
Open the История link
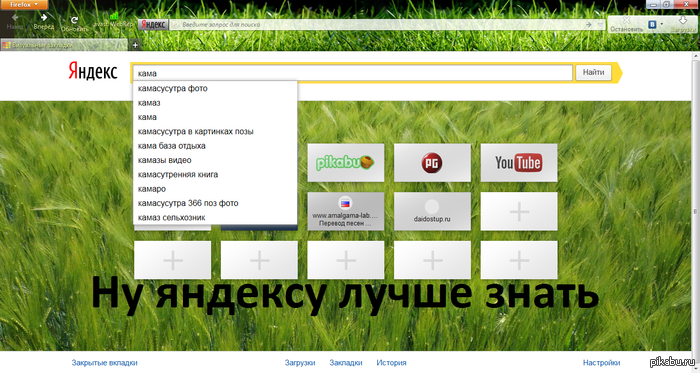coord(391,363)
